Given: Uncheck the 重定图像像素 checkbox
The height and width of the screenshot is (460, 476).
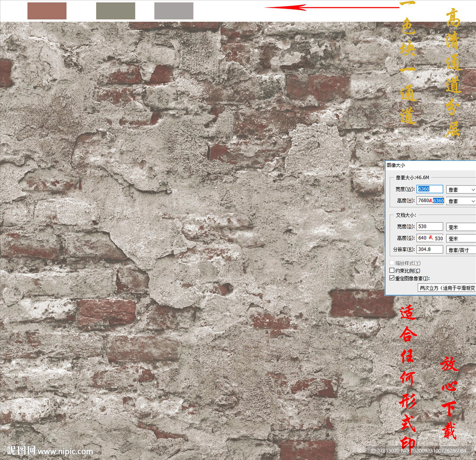Looking at the screenshot, I should 392,278.
